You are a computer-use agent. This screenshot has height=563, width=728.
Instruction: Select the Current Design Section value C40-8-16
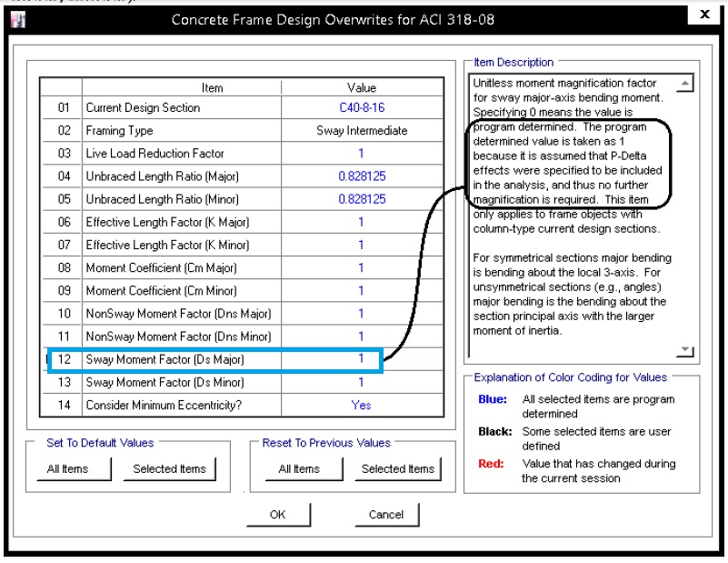pyautogui.click(x=362, y=107)
